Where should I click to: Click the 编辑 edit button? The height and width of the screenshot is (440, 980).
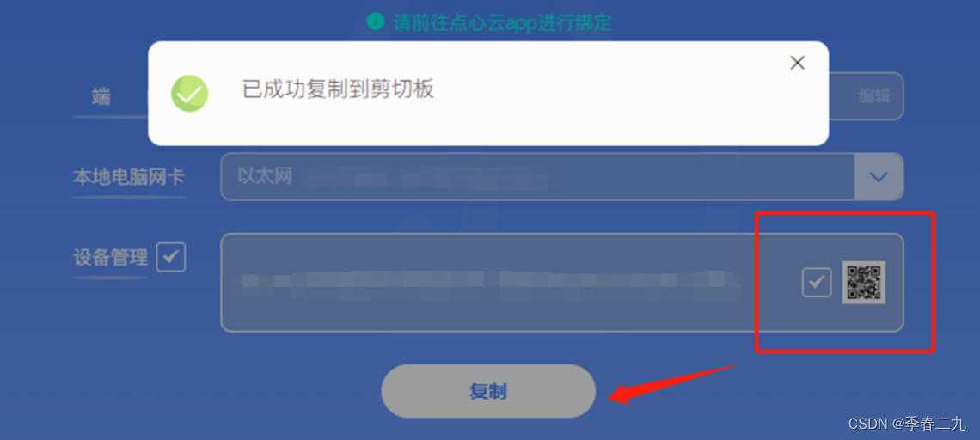pyautogui.click(x=873, y=96)
